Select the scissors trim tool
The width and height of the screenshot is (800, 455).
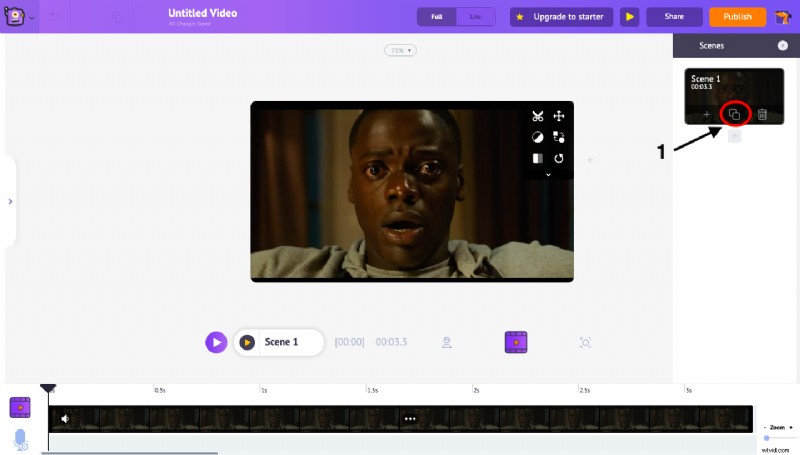[538, 116]
